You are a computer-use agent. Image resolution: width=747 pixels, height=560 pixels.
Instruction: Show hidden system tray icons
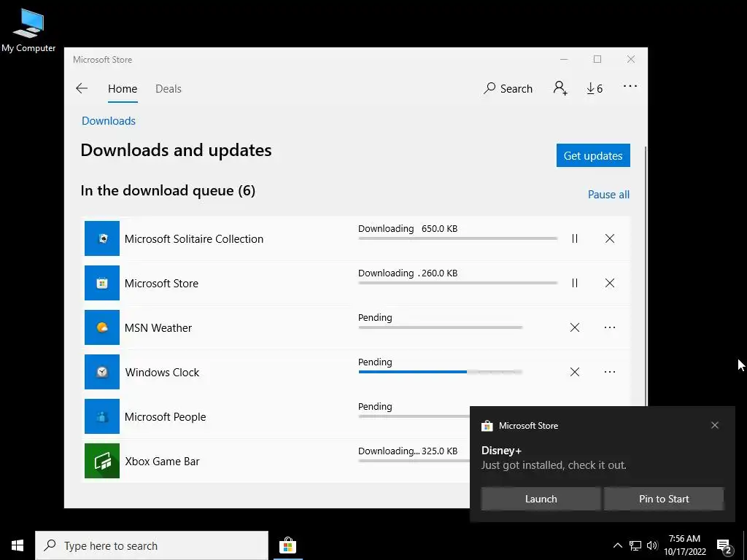point(617,545)
